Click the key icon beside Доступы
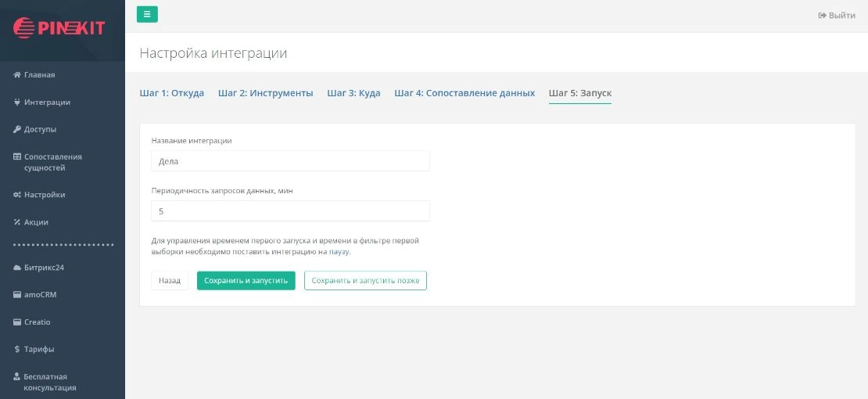Screen dimensions: 868x399 [17, 129]
